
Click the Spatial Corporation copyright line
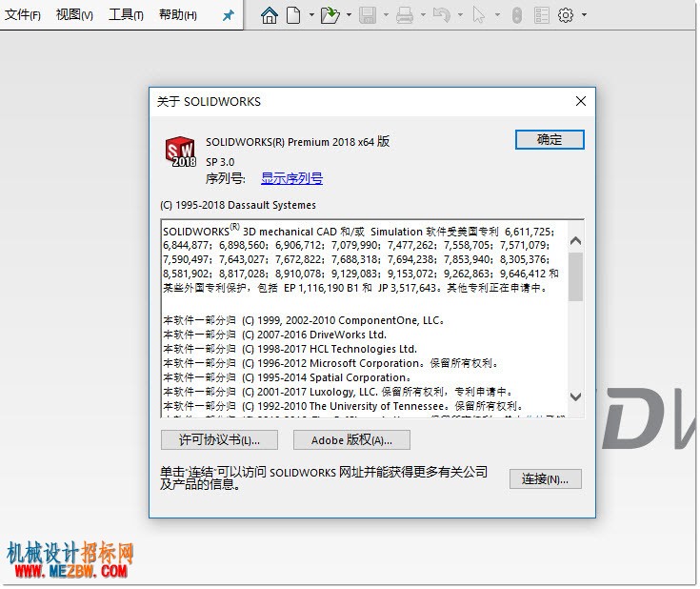pyautogui.click(x=287, y=377)
